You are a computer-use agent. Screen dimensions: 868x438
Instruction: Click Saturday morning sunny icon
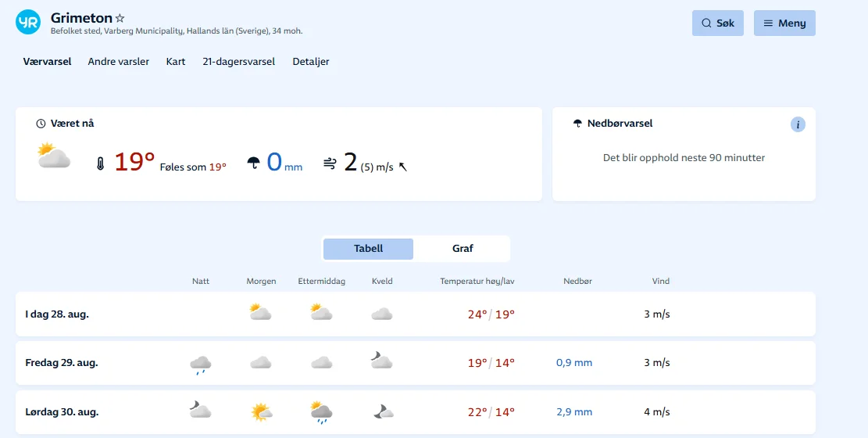pos(261,412)
